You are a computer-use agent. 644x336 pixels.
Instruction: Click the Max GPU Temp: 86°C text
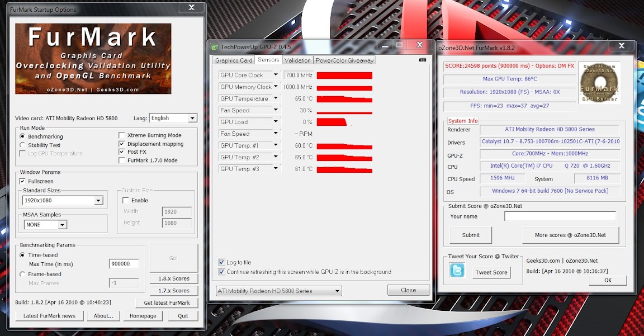[x=510, y=79]
